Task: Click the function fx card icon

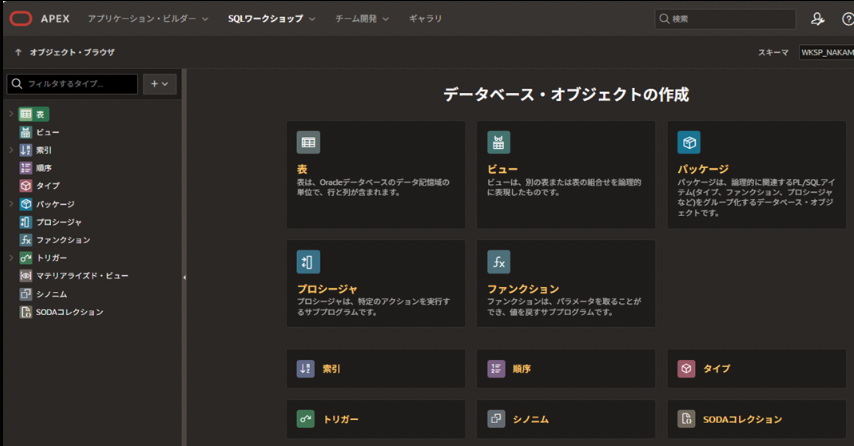Action: tap(498, 262)
